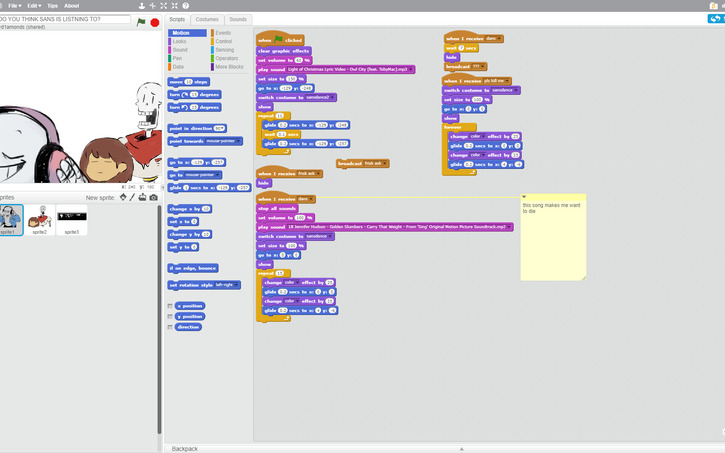Open block help question mark icon

(186, 6)
